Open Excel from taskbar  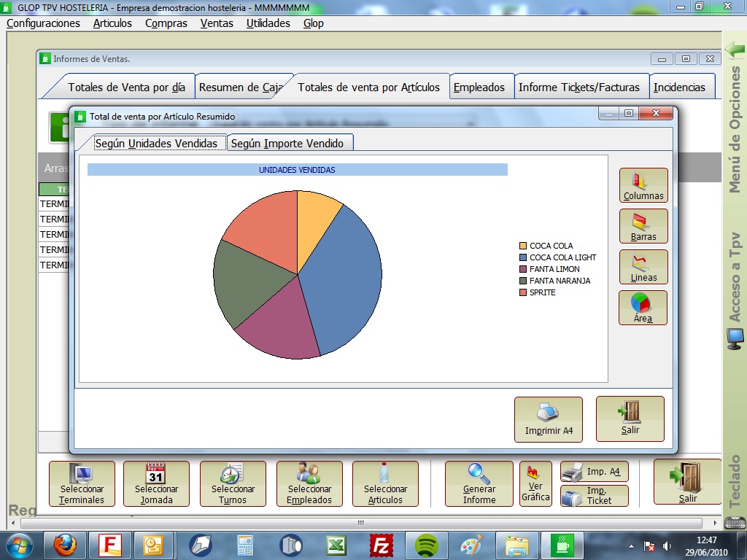pyautogui.click(x=336, y=545)
